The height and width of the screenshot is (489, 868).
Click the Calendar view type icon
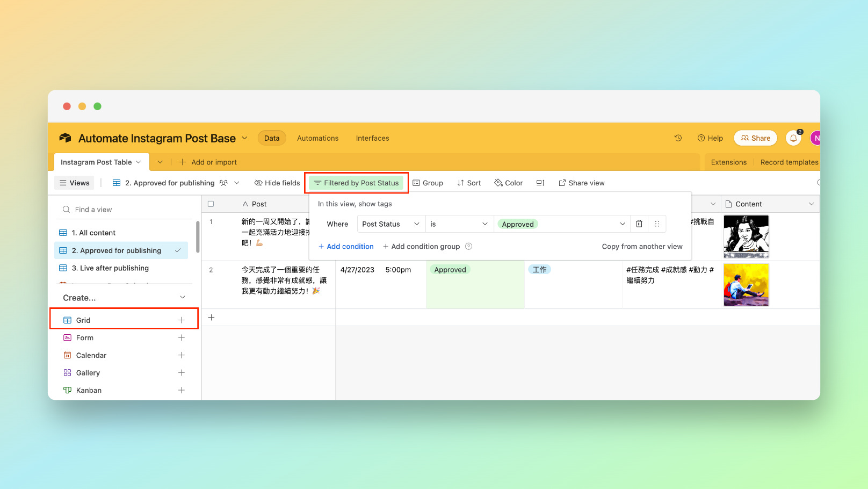[x=67, y=355]
